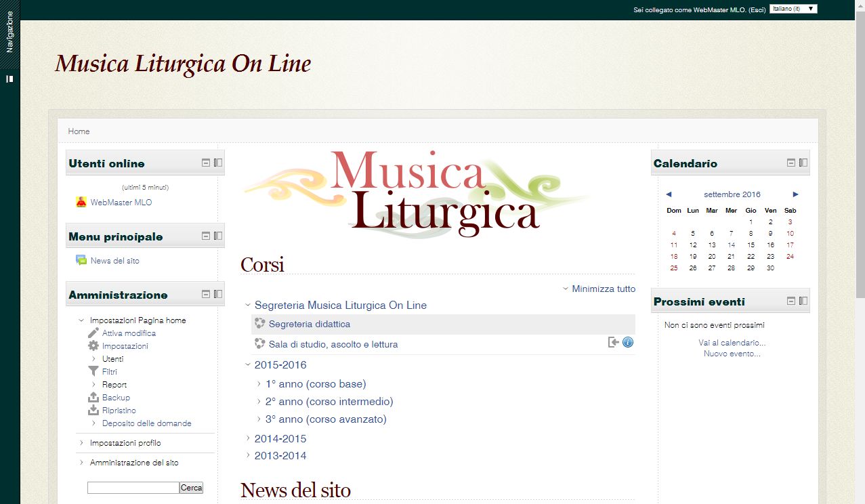The width and height of the screenshot is (865, 504).
Task: Expand Amministrazione del sito tree item
Action: click(x=81, y=463)
